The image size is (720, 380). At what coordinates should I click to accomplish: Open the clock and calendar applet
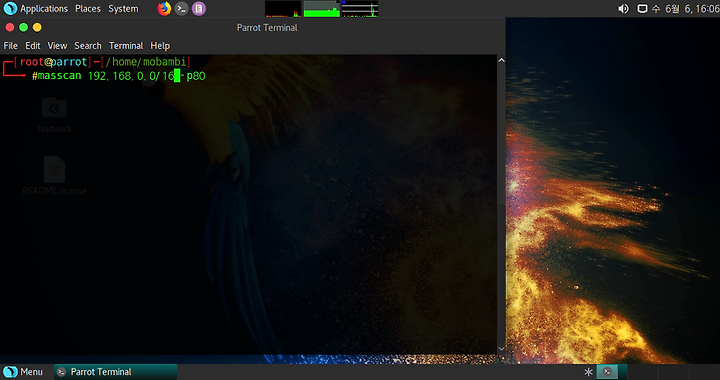tap(685, 8)
